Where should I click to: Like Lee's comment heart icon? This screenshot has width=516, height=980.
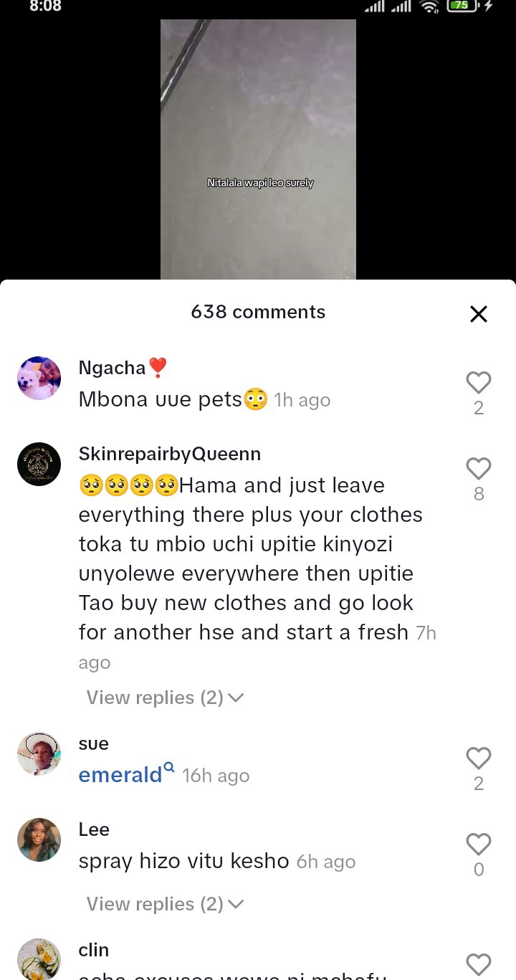coord(479,845)
